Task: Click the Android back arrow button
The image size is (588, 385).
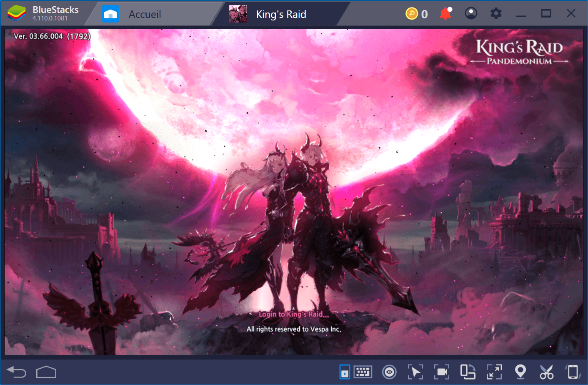Action: (x=17, y=372)
